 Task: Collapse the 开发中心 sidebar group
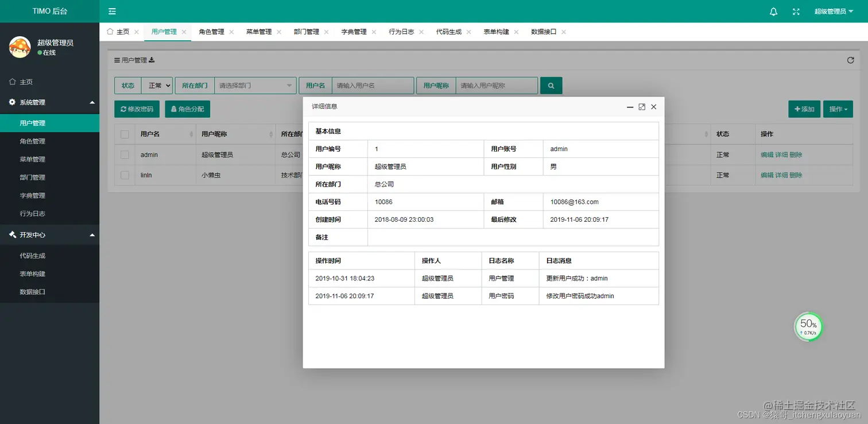pyautogui.click(x=49, y=235)
